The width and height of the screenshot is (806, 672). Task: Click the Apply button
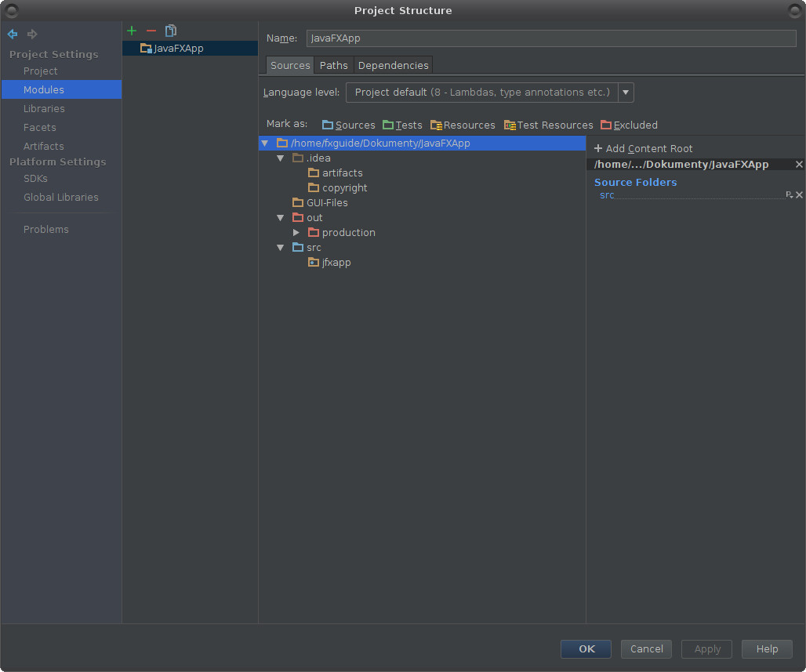coord(706,648)
